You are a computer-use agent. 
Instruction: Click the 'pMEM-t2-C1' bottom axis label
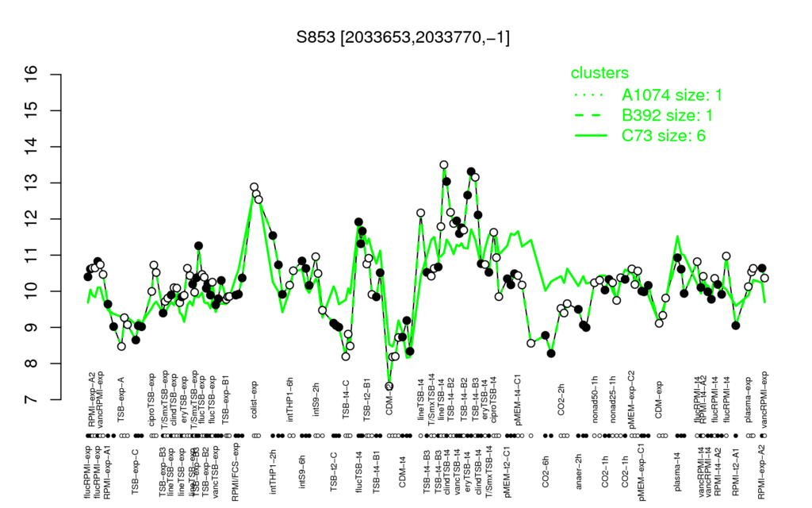[x=507, y=471]
